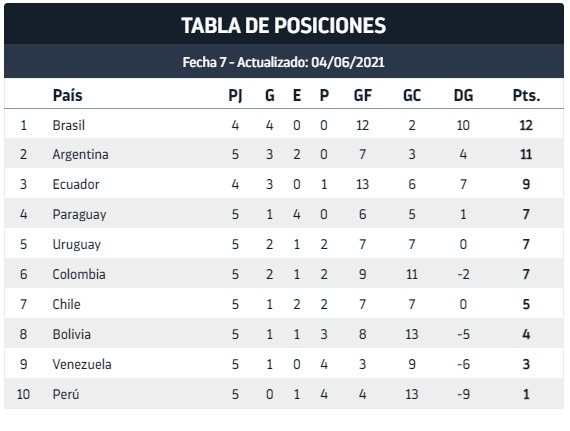Click Perú in the last row
The image size is (570, 431).
coord(66,394)
